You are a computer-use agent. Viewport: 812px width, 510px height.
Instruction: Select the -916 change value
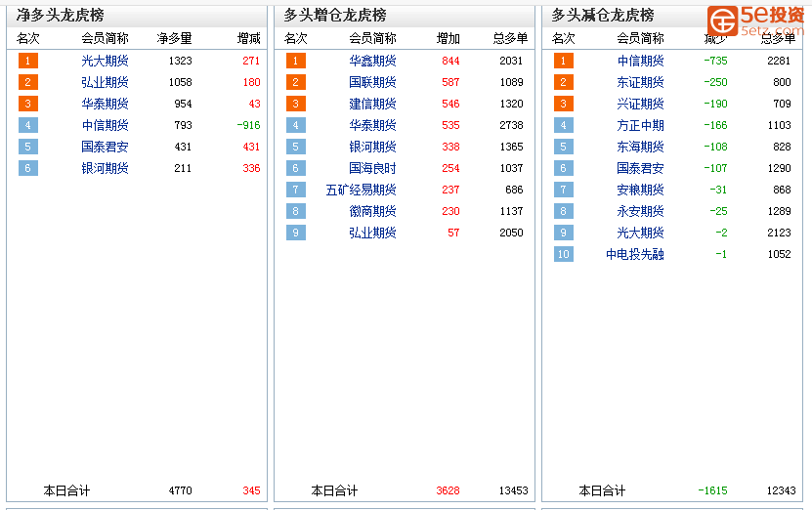click(x=248, y=125)
